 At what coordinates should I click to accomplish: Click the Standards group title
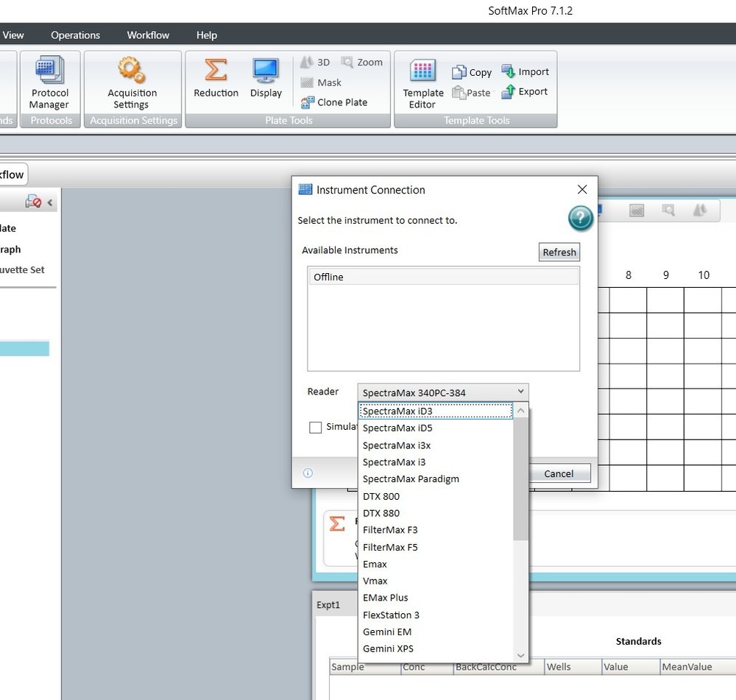[x=638, y=641]
